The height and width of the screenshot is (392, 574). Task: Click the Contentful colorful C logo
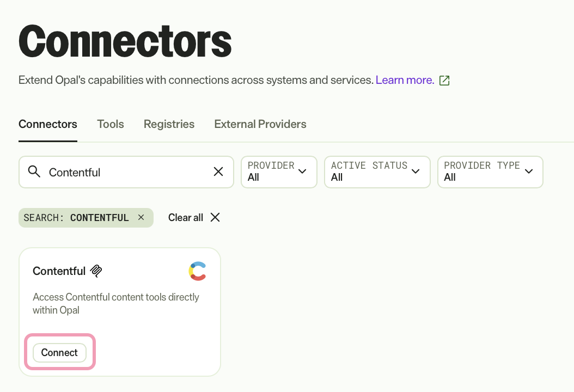coord(198,271)
